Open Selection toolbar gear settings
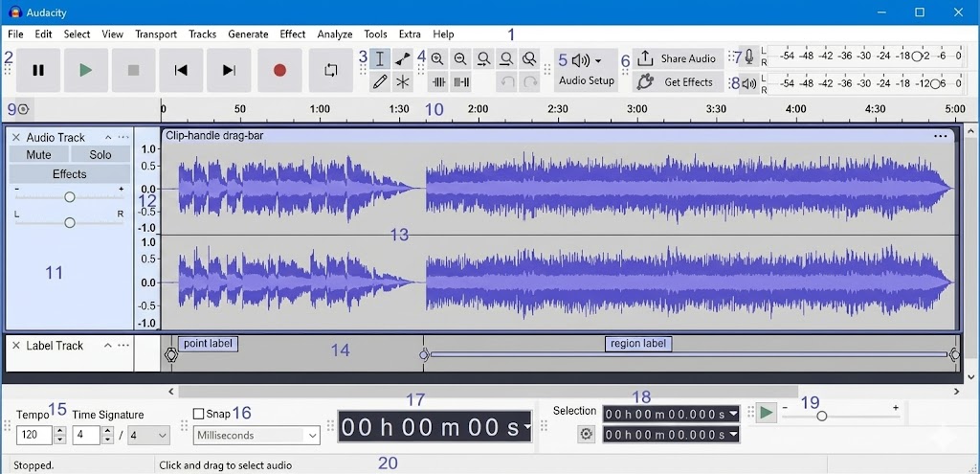The width and height of the screenshot is (980, 474). (x=587, y=434)
